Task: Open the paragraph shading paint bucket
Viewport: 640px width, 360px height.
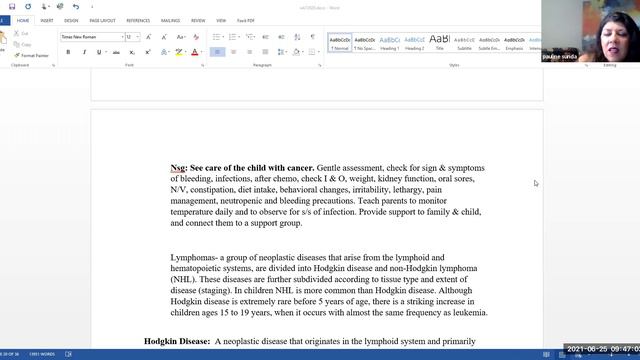Action: [x=296, y=52]
